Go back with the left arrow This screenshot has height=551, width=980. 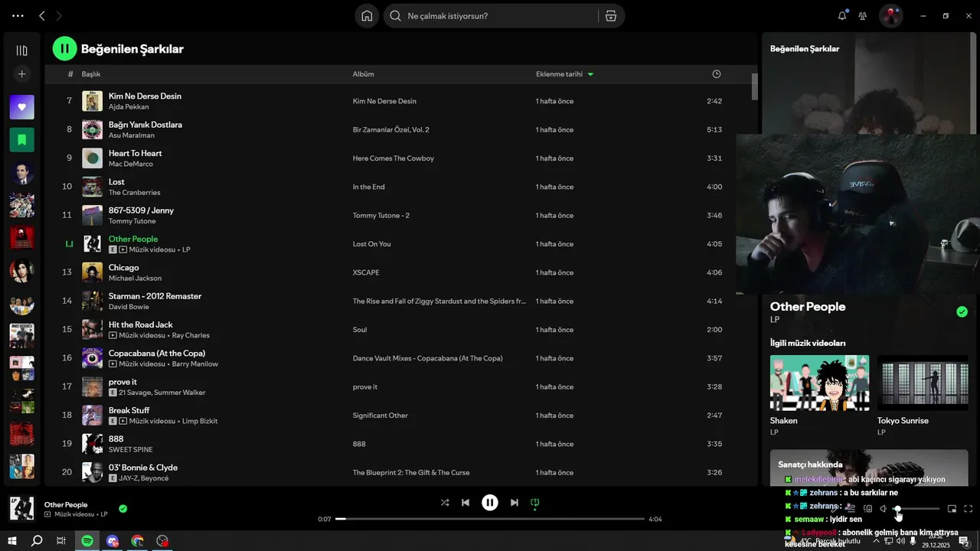[x=41, y=15]
